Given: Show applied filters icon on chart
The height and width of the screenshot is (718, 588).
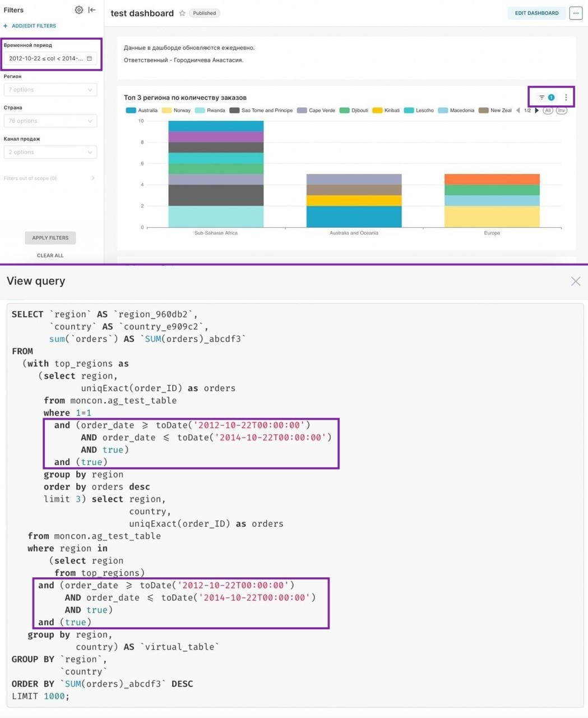Looking at the screenshot, I should [541, 98].
